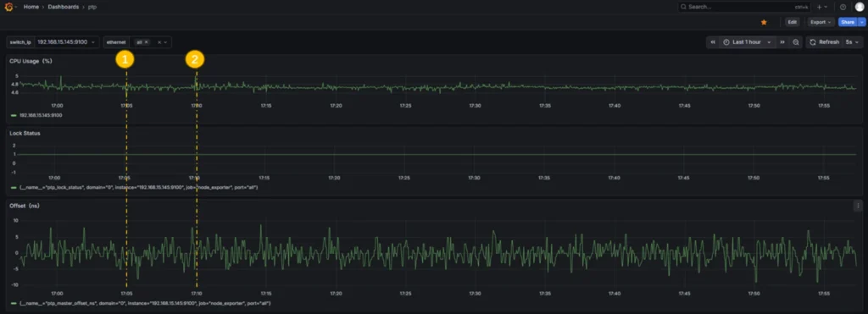The height and width of the screenshot is (314, 868).
Task: Open the plus New menu
Action: 822,7
